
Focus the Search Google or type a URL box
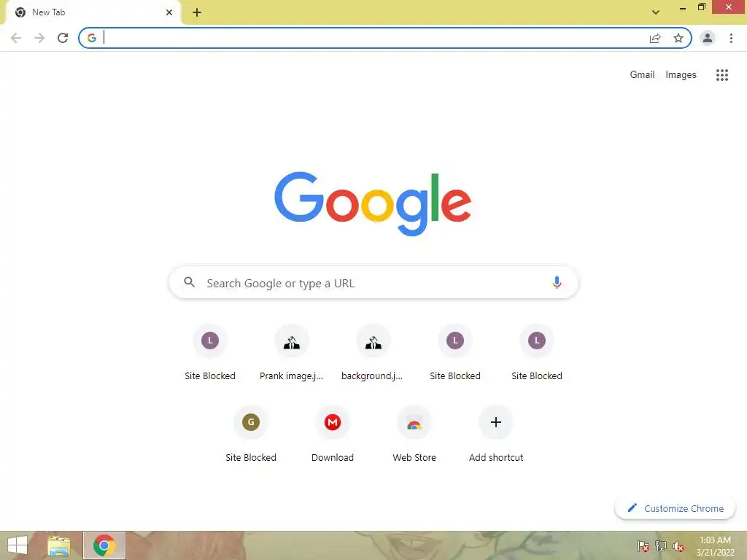pyautogui.click(x=373, y=282)
